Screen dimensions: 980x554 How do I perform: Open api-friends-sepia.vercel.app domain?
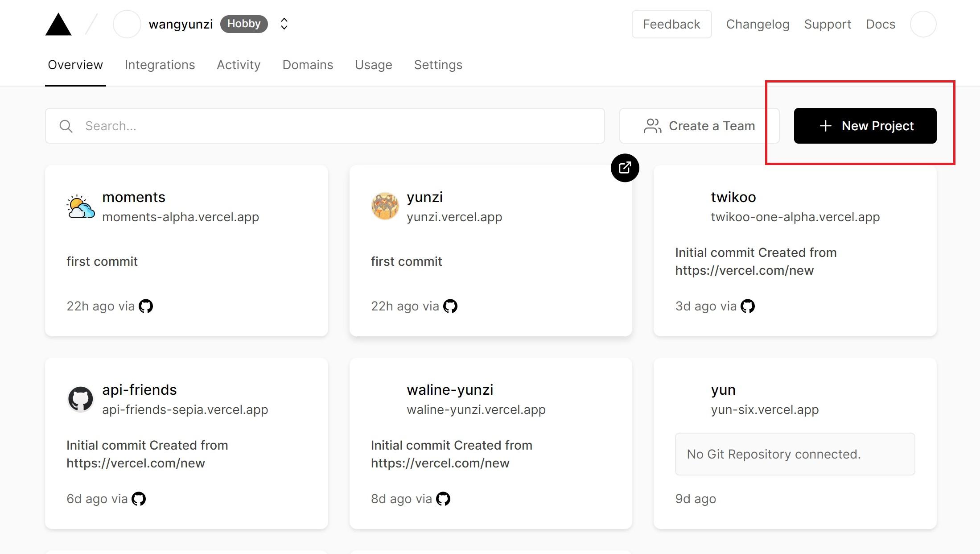185,409
